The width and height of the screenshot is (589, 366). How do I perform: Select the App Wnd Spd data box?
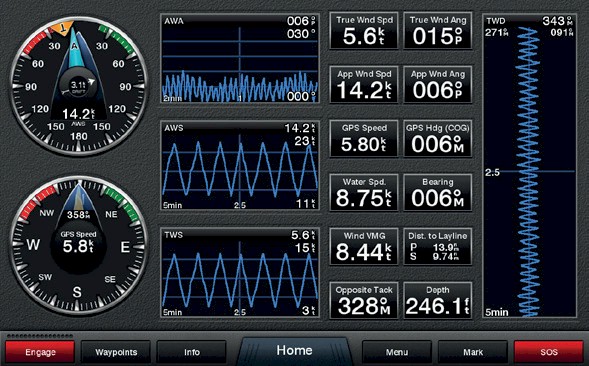click(364, 85)
